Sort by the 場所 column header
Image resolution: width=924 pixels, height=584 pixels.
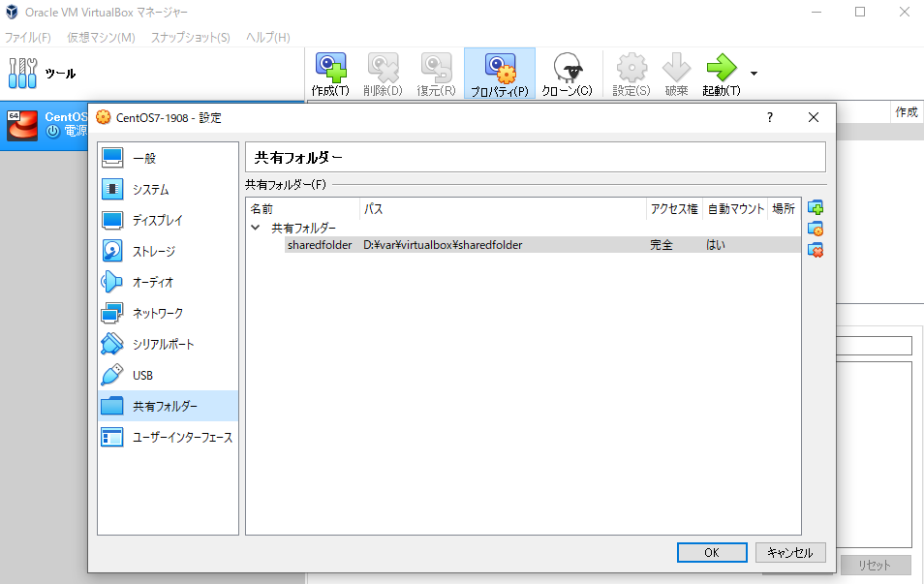(784, 208)
